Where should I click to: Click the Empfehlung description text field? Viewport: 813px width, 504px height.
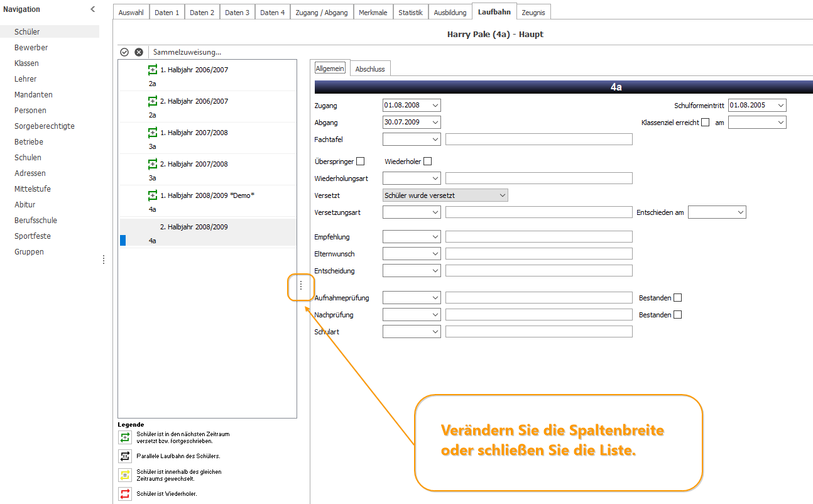[539, 237]
